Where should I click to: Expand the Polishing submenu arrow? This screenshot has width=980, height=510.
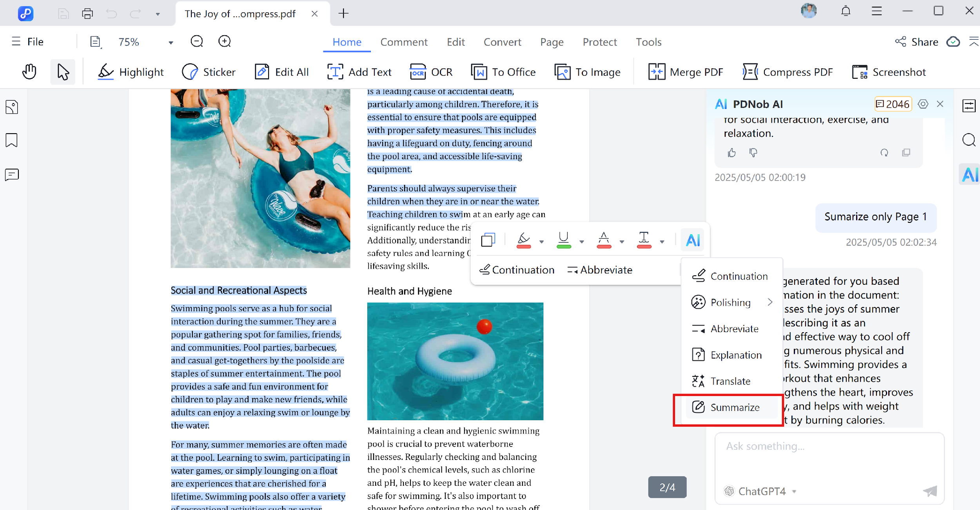pyautogui.click(x=770, y=302)
